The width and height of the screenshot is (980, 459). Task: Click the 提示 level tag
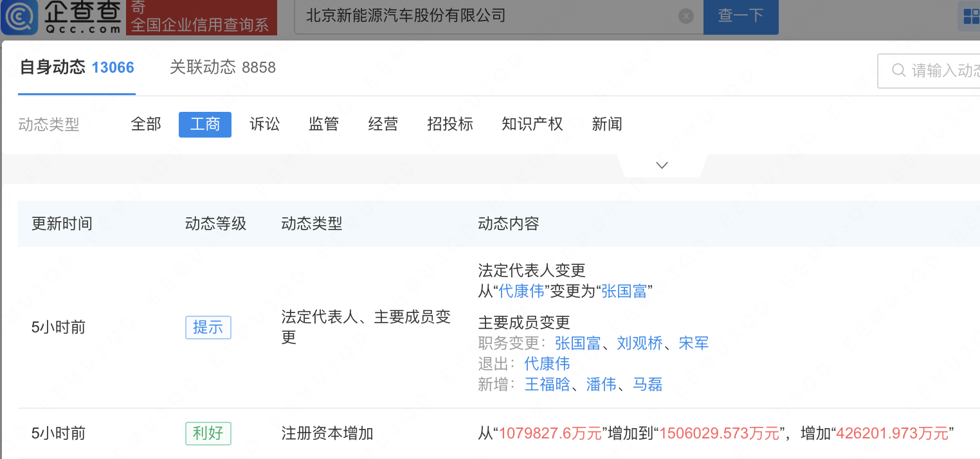click(x=208, y=327)
